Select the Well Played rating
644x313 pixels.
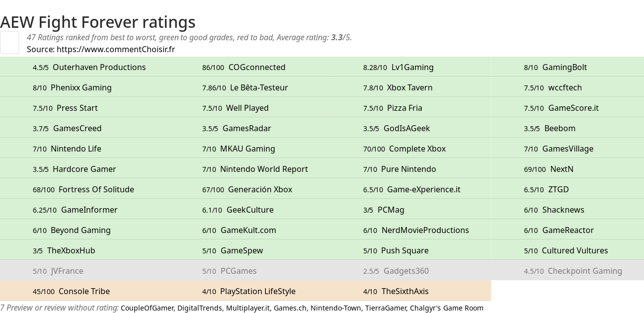(236, 108)
